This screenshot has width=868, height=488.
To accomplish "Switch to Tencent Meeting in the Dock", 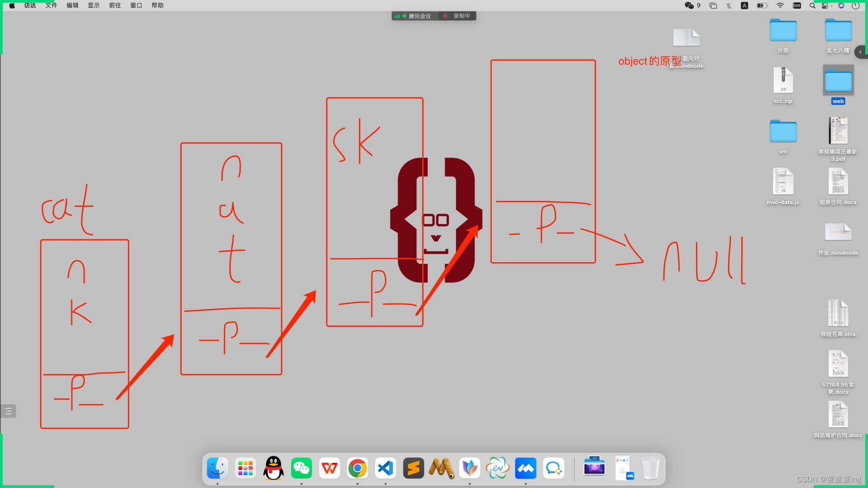I will click(x=526, y=468).
